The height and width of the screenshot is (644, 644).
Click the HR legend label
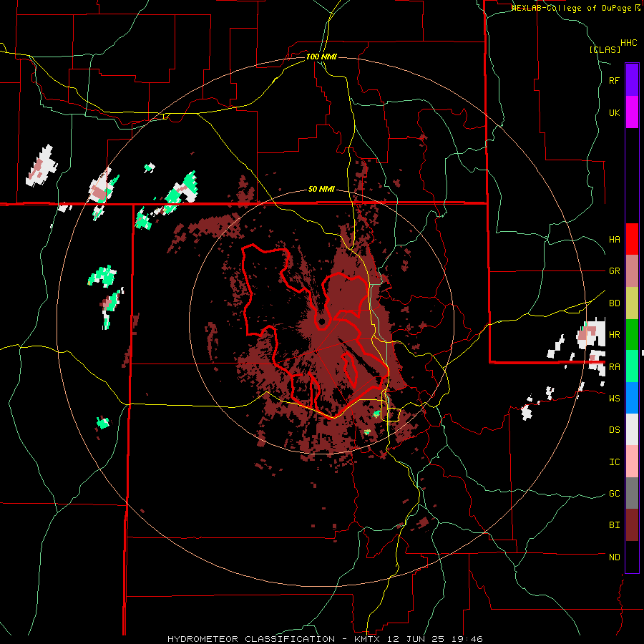point(614,335)
